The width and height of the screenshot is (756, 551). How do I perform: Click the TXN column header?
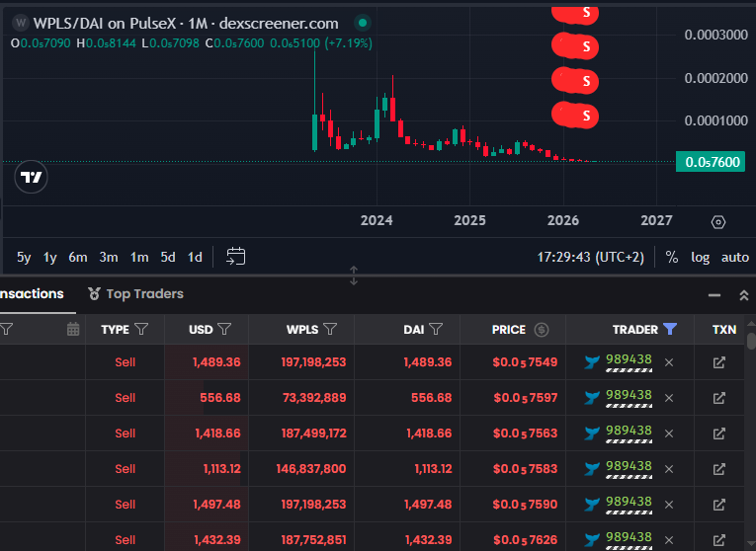click(x=724, y=330)
